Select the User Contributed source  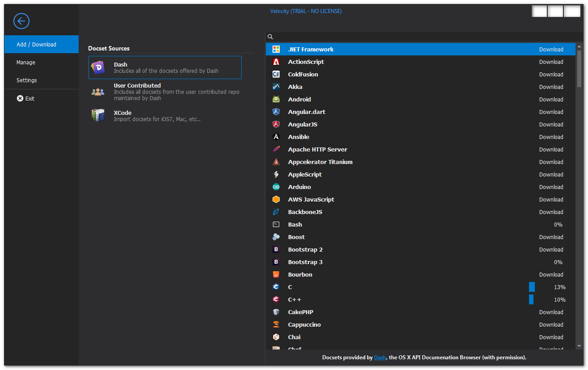[x=165, y=92]
